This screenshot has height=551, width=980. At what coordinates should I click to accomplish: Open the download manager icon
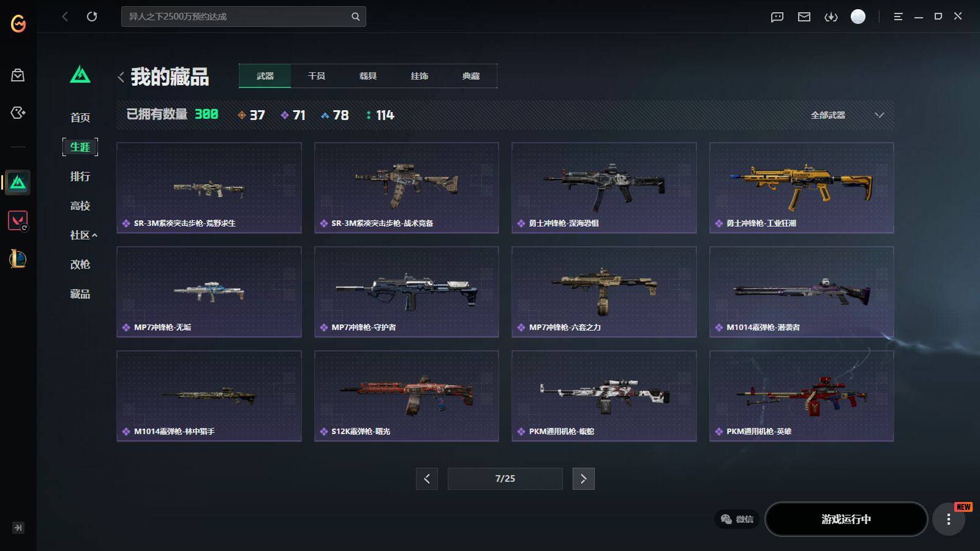pos(831,17)
